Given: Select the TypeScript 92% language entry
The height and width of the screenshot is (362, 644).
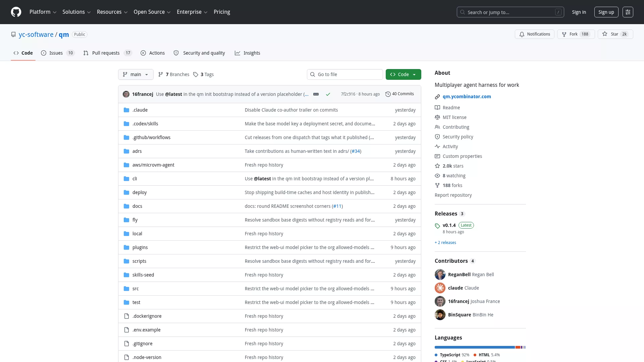Looking at the screenshot, I should pos(452,355).
